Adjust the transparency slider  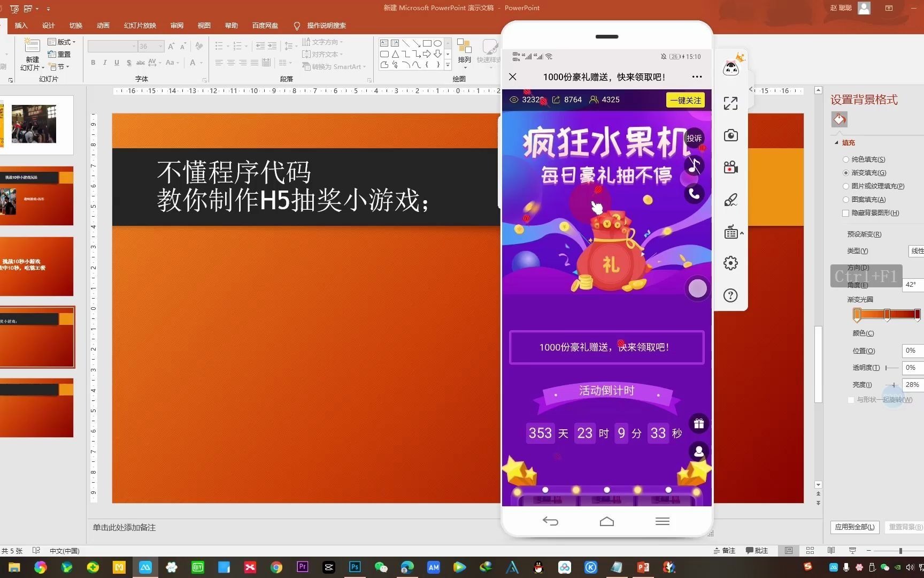(892, 368)
